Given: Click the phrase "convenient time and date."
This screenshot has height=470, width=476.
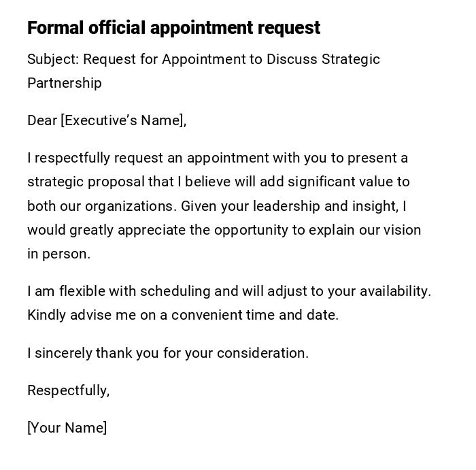Looking at the screenshot, I should [x=255, y=315].
